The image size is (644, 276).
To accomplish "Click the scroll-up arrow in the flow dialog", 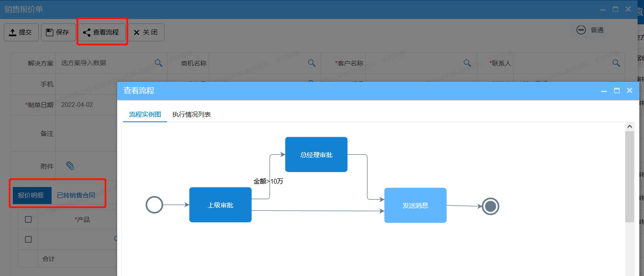I will click(x=630, y=126).
